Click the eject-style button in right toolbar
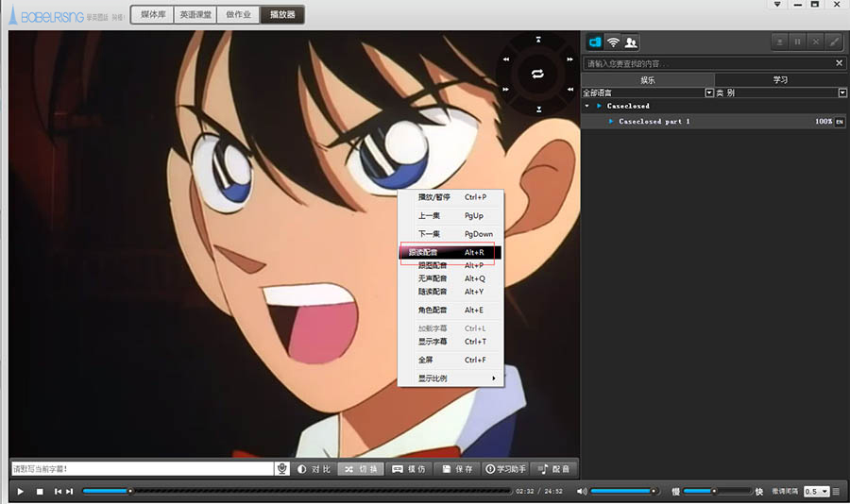Screen dimensions: 850x504 (779, 42)
